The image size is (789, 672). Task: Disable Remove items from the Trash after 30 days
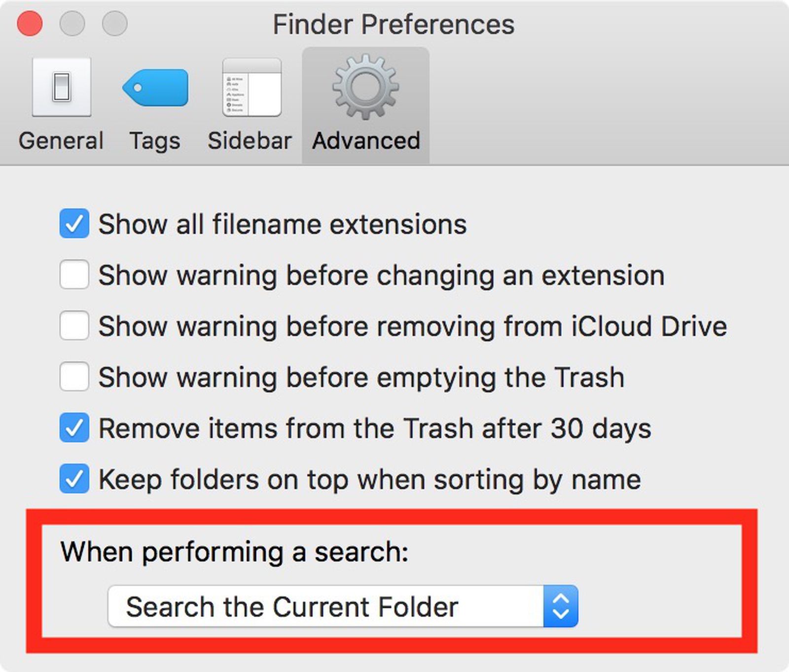(x=73, y=428)
